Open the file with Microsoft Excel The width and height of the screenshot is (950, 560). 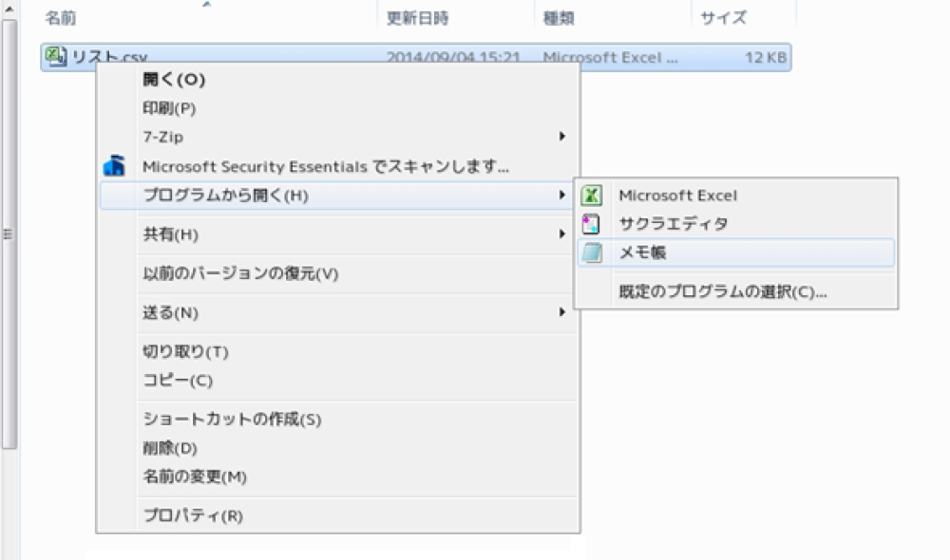tap(736, 195)
